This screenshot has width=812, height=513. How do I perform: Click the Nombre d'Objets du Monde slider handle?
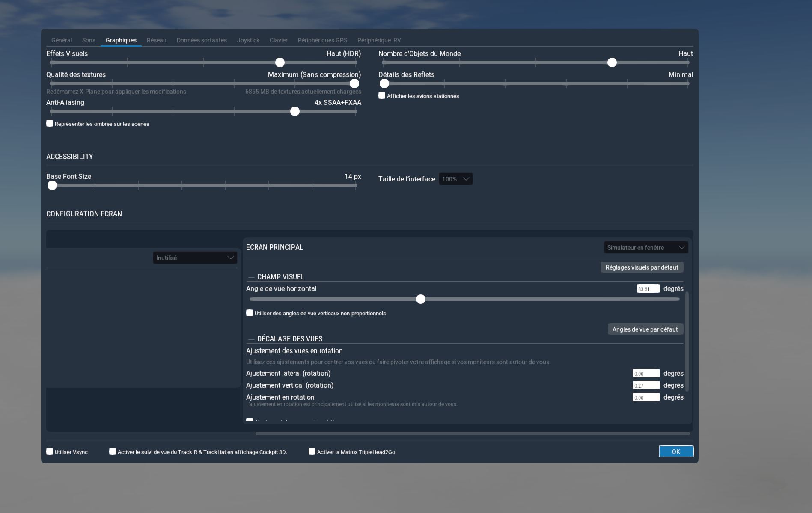(x=612, y=62)
